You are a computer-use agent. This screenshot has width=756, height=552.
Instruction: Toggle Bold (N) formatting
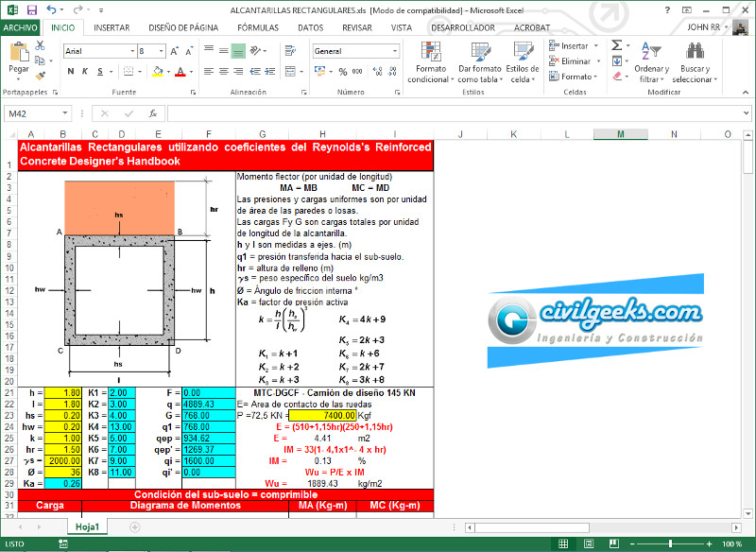click(70, 71)
